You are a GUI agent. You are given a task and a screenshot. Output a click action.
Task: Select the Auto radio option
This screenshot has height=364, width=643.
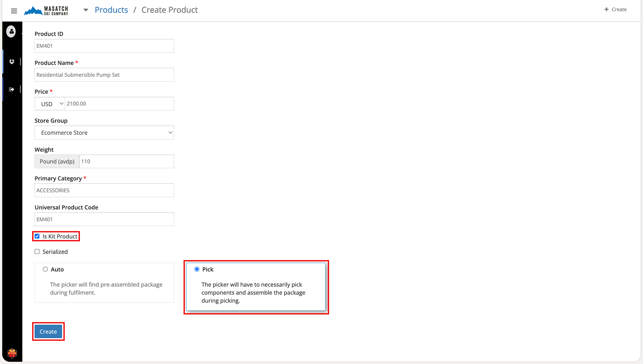click(46, 269)
